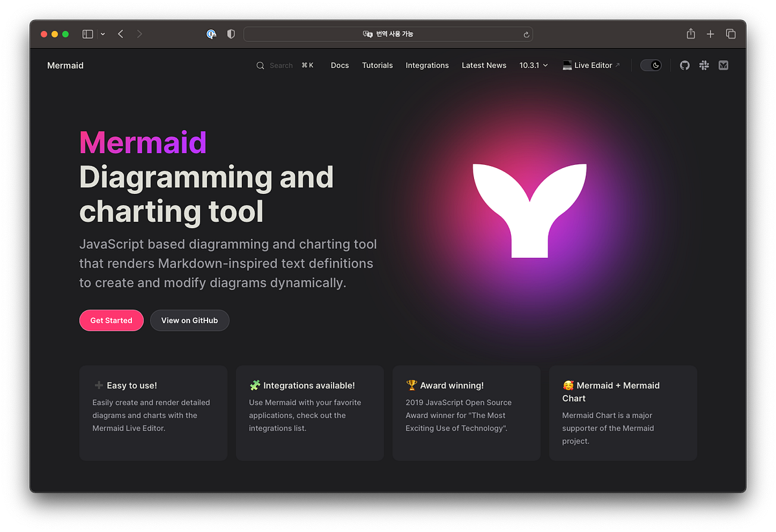
Task: Open the Mermaid + Mermaid Chart card
Action: [623, 413]
